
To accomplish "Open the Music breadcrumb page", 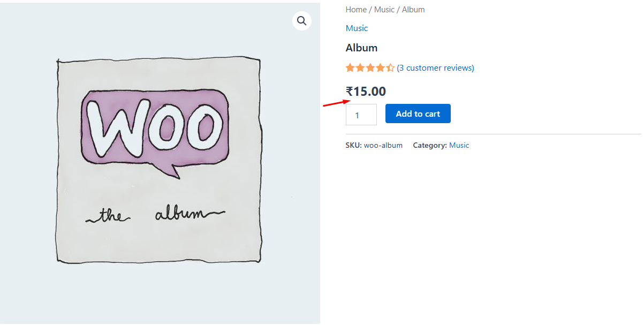I will [384, 9].
